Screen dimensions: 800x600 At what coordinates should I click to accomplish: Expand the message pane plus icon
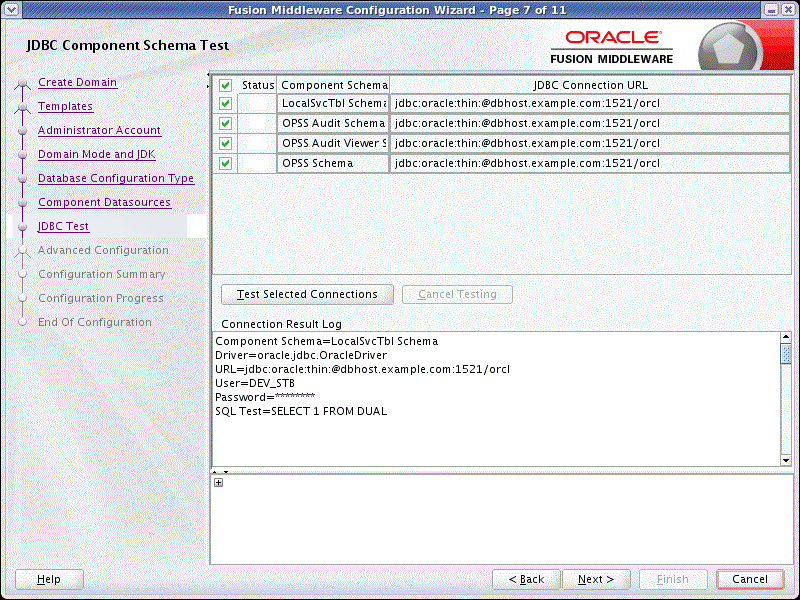(x=218, y=482)
